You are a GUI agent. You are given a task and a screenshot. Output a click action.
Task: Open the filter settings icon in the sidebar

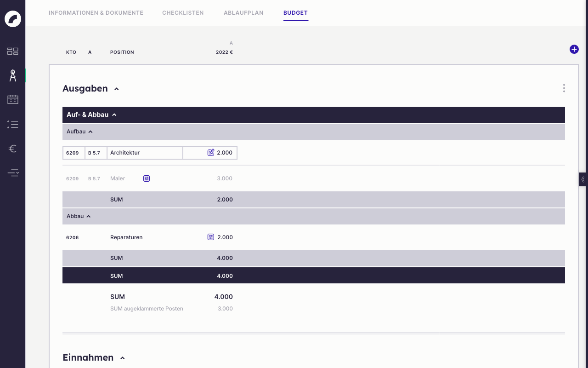(x=13, y=173)
